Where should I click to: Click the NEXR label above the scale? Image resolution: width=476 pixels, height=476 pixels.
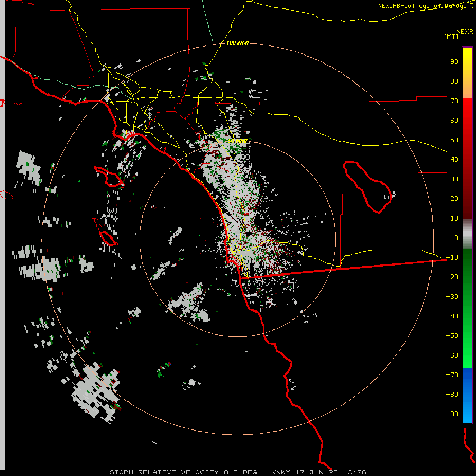click(x=465, y=32)
